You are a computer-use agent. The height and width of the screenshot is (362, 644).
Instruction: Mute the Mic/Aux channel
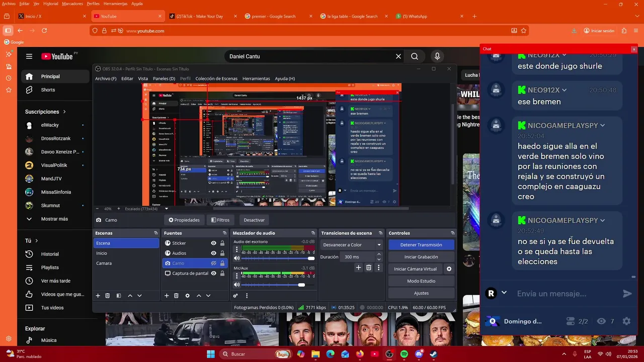[236, 285]
